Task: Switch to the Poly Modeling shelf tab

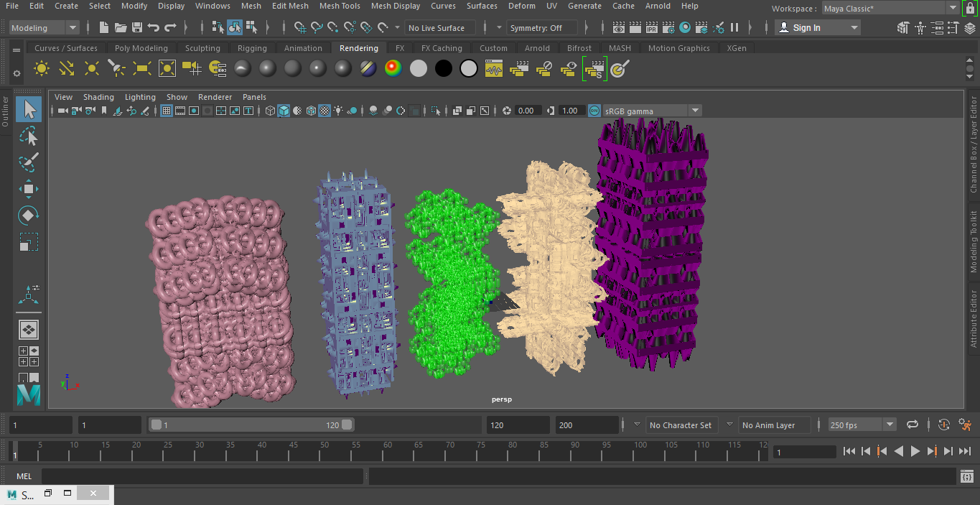Action: 141,48
